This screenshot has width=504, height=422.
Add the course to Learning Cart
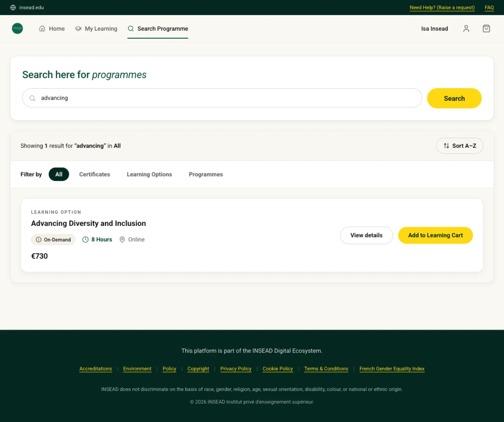point(436,235)
